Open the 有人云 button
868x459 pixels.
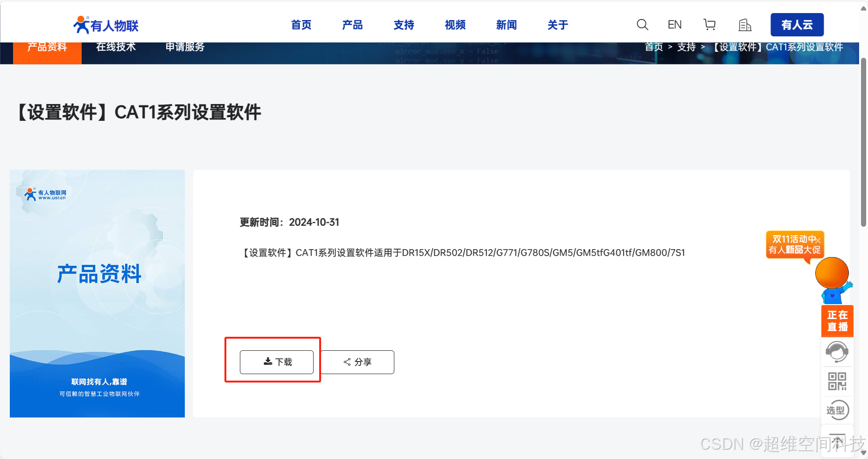[797, 25]
